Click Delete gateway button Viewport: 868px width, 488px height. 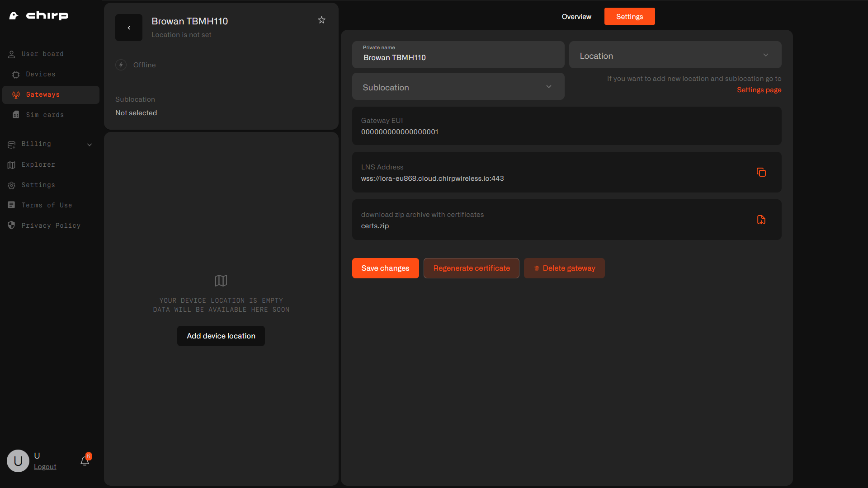tap(564, 268)
